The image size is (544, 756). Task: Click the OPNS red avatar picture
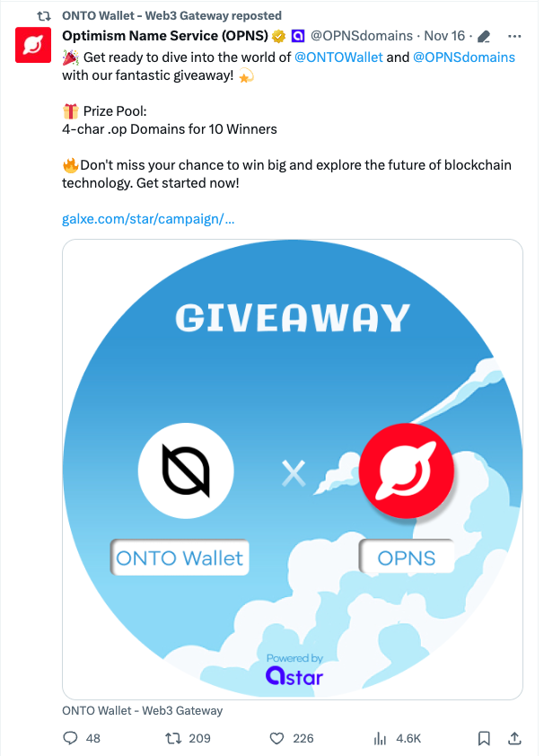[x=33, y=45]
